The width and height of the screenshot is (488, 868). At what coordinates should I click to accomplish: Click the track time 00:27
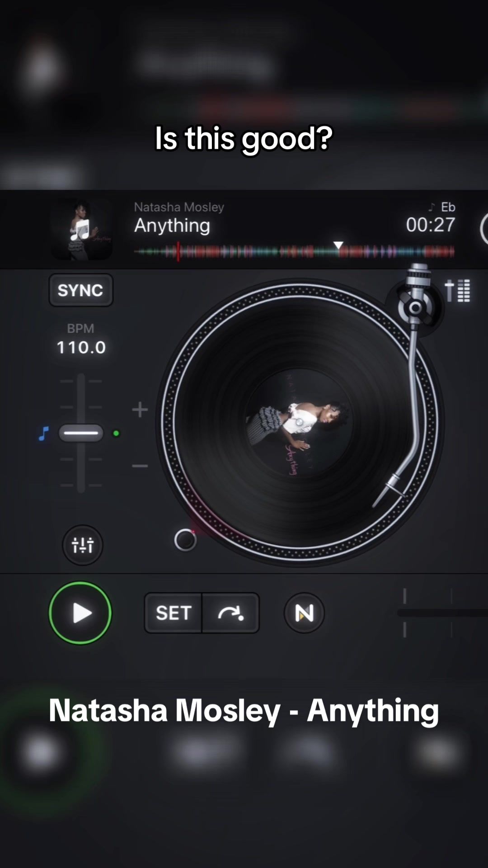click(x=431, y=225)
